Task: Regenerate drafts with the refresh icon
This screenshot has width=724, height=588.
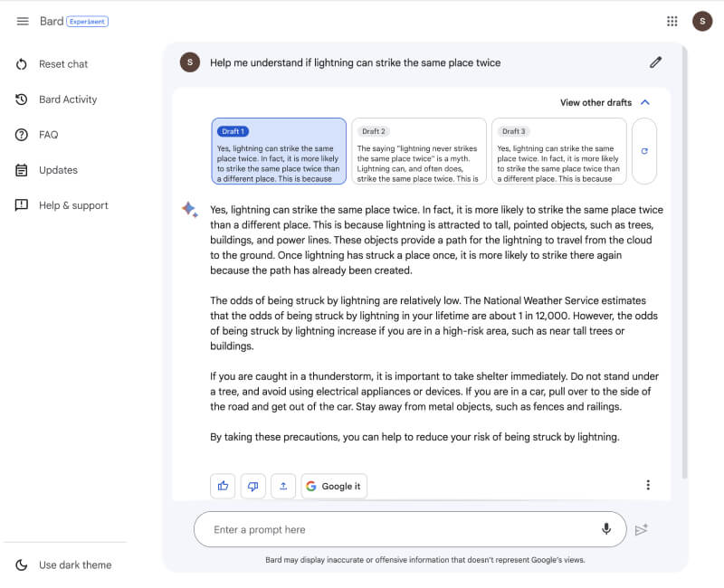Action: tap(644, 151)
